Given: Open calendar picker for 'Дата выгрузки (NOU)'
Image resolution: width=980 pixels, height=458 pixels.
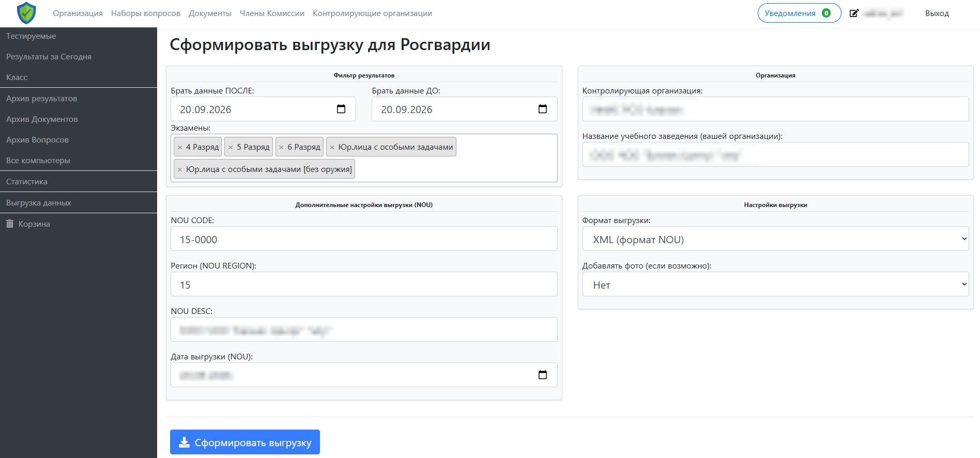Looking at the screenshot, I should [x=543, y=375].
